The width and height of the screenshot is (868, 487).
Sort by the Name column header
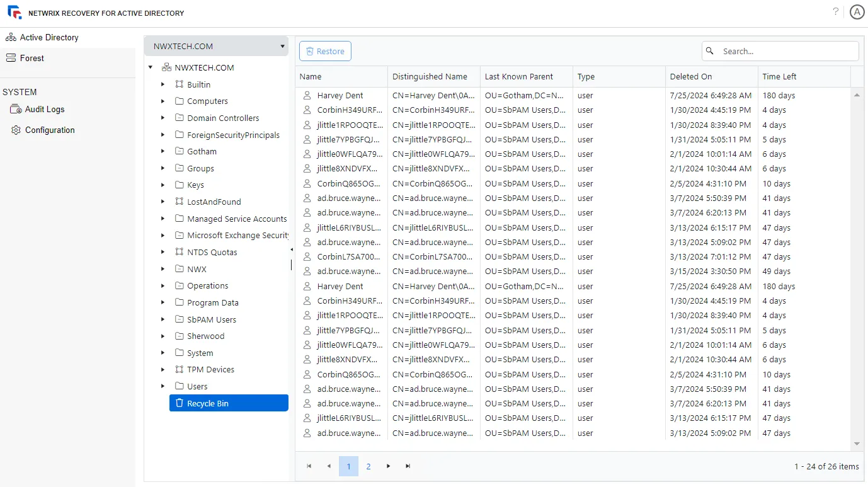[341, 76]
